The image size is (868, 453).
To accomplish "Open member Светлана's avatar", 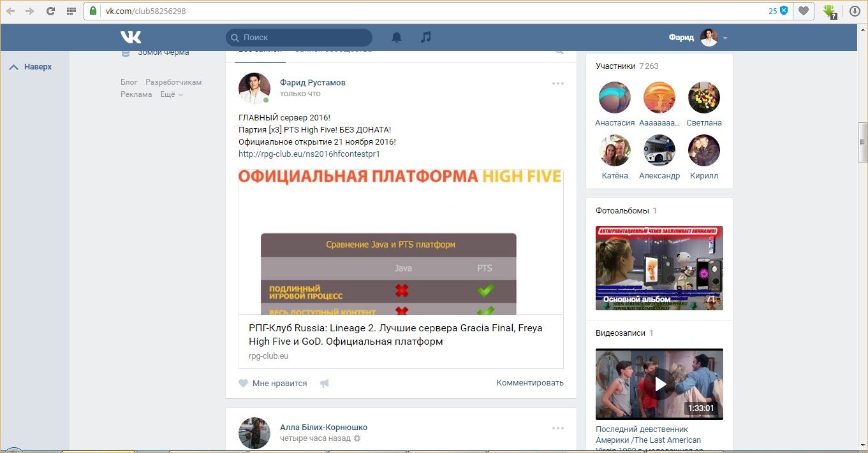I will (x=704, y=97).
